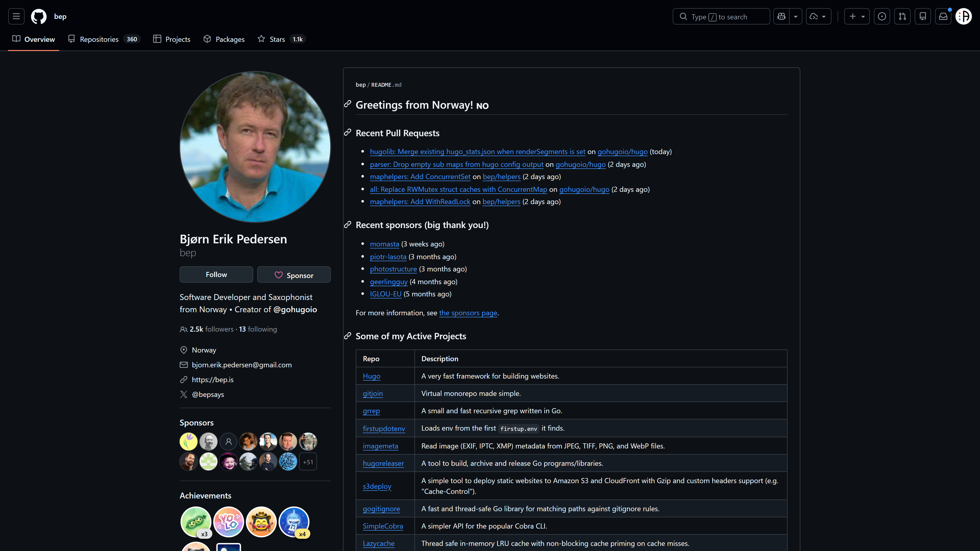Viewport: 980px width, 551px height.
Task: Open the @bepsays X profile link
Action: click(x=208, y=394)
